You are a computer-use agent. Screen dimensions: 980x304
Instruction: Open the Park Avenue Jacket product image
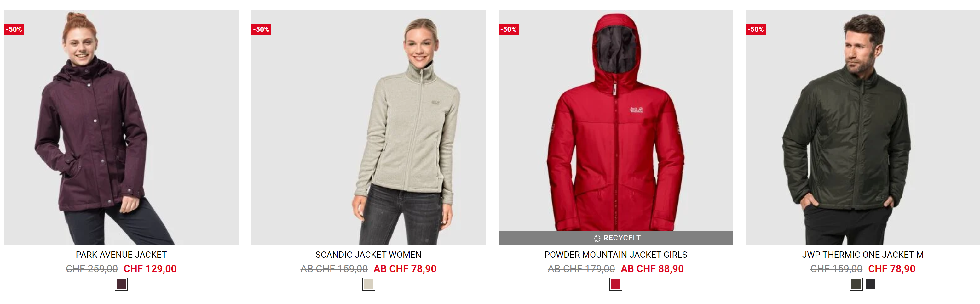pyautogui.click(x=121, y=127)
